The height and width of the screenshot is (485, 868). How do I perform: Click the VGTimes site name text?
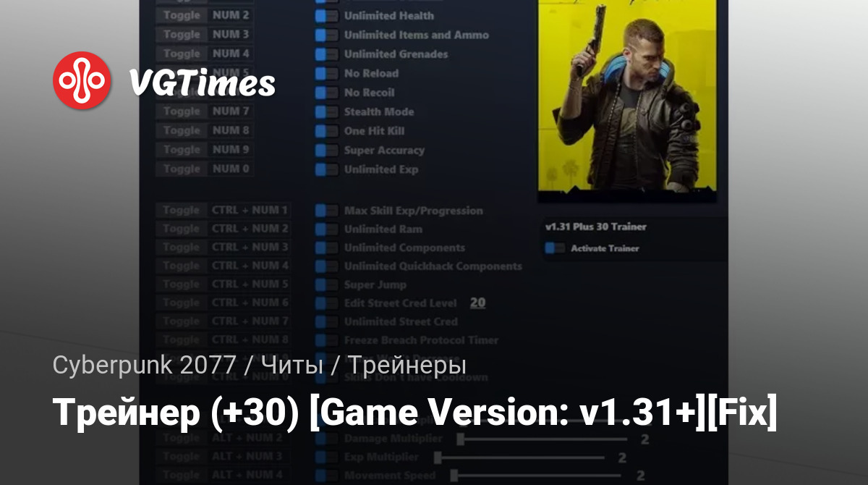(x=203, y=84)
